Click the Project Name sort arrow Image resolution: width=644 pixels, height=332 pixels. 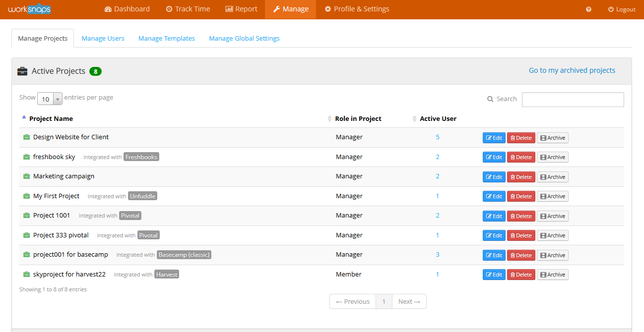pos(24,117)
